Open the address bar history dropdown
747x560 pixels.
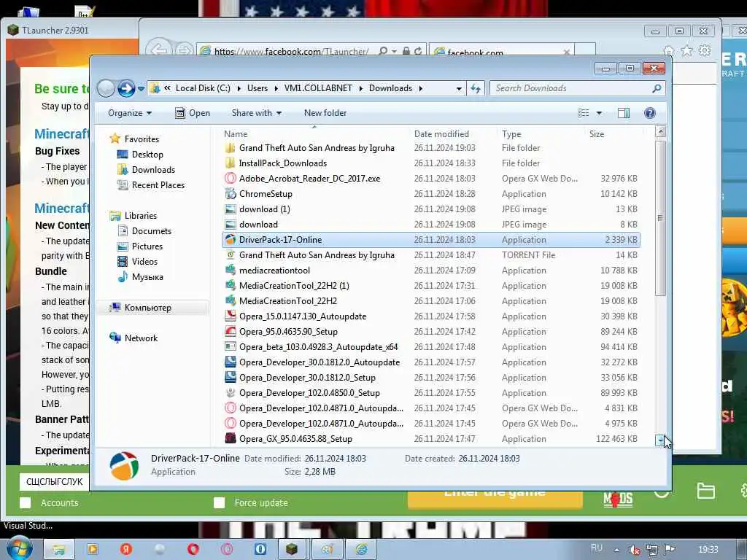pos(459,88)
